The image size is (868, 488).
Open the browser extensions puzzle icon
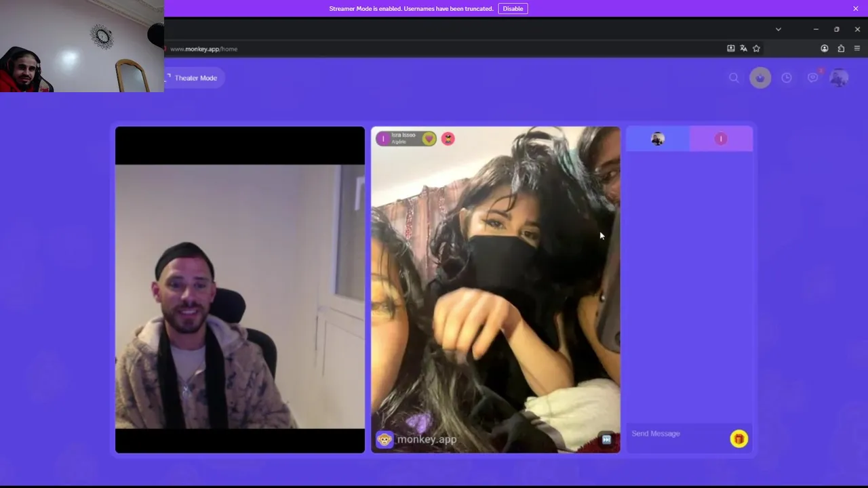coord(841,49)
